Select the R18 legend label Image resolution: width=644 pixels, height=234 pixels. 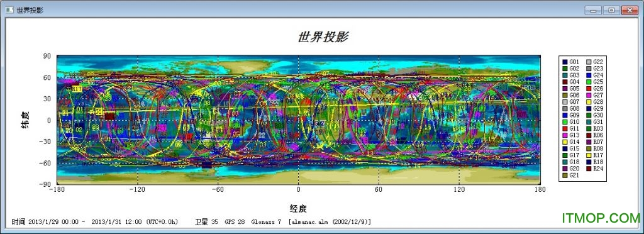(x=599, y=162)
